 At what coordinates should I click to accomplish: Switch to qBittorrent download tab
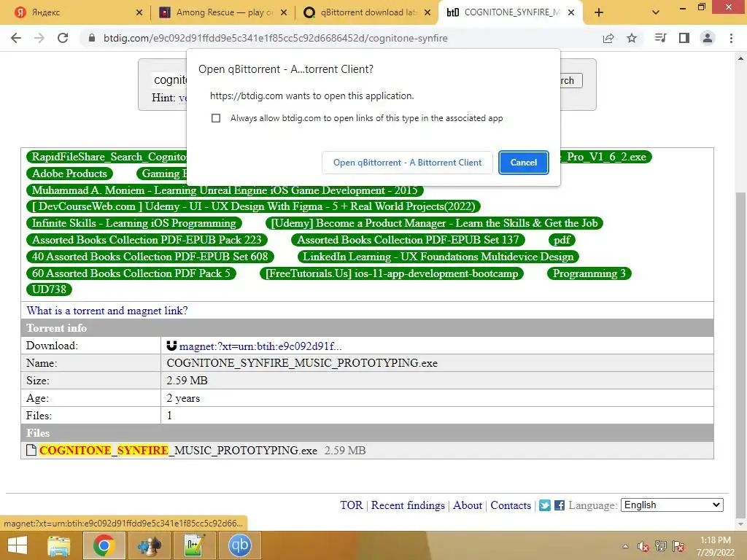367,12
